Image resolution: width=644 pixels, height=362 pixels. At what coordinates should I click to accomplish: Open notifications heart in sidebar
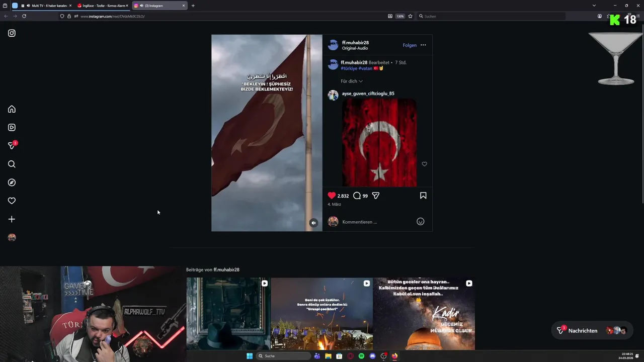click(12, 201)
